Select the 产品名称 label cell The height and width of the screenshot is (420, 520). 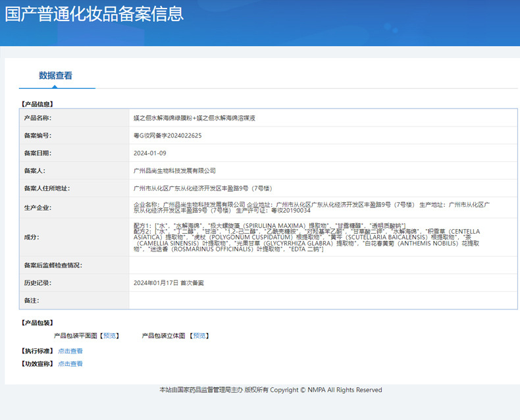click(x=74, y=118)
